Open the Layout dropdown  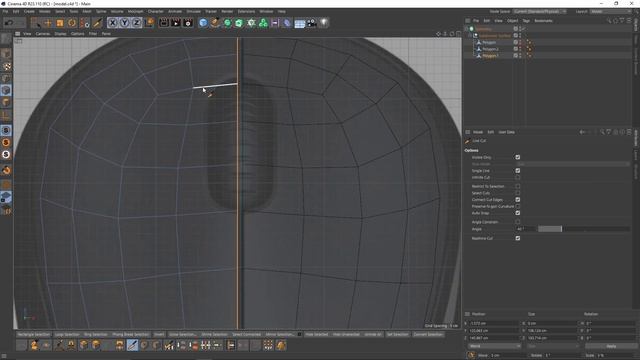(610, 11)
